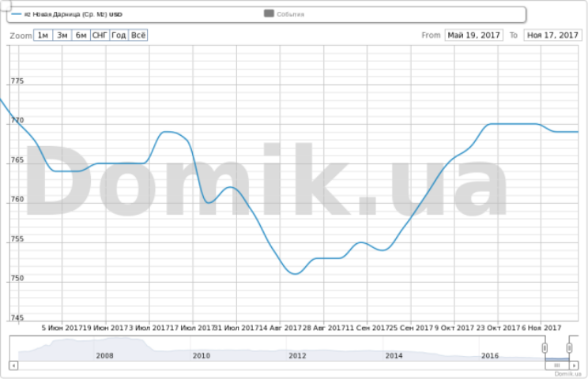Grab the left navigator range handle
The width and height of the screenshot is (588, 379).
545,348
